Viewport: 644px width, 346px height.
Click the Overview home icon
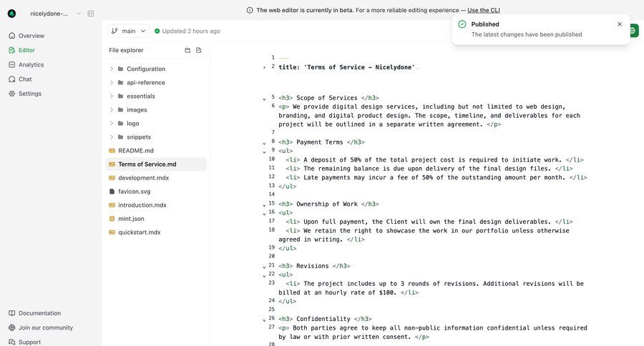(x=12, y=36)
